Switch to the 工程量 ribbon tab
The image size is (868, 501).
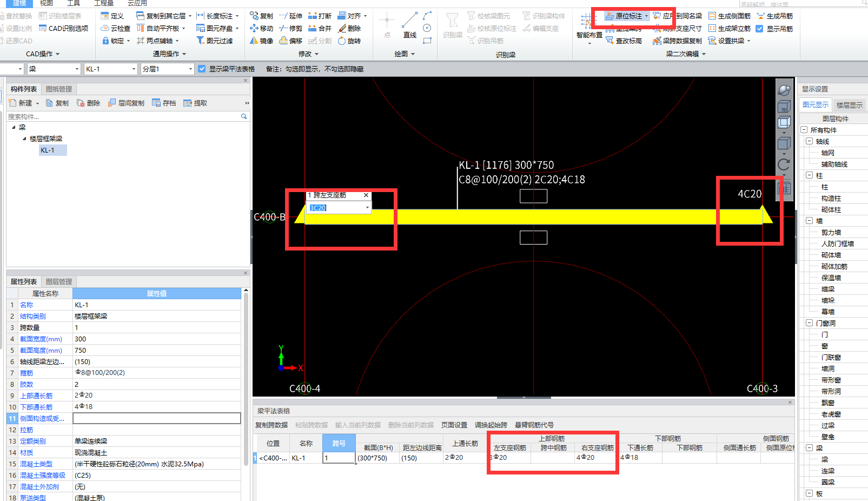coord(104,3)
